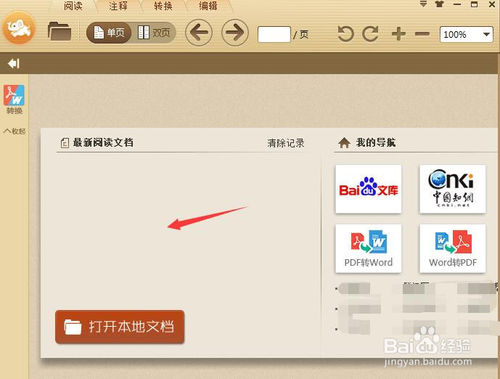The height and width of the screenshot is (379, 500).
Task: Click the 最新阅读文档 document icon
Action: 64,143
